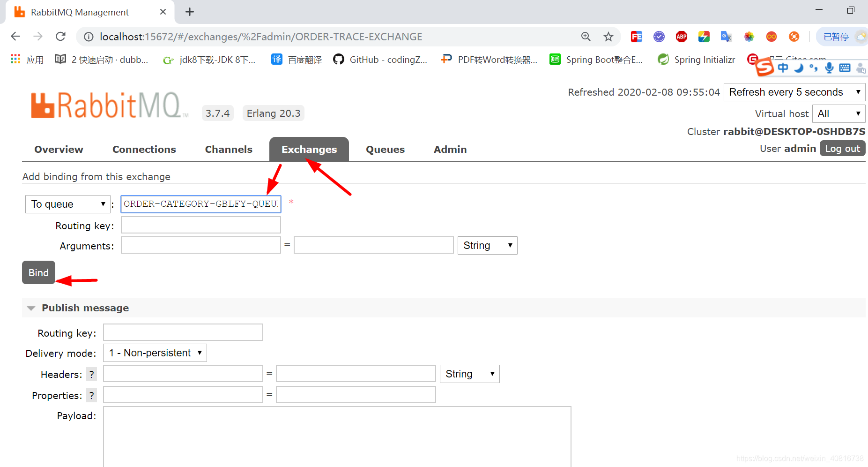
Task: Open the FE helper extension
Action: (636, 37)
